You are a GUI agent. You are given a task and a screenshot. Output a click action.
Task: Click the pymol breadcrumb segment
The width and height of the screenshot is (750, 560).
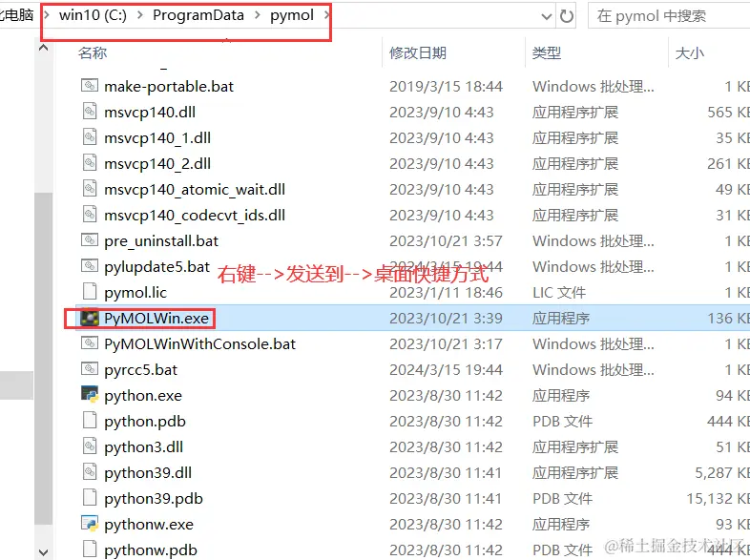tap(292, 15)
